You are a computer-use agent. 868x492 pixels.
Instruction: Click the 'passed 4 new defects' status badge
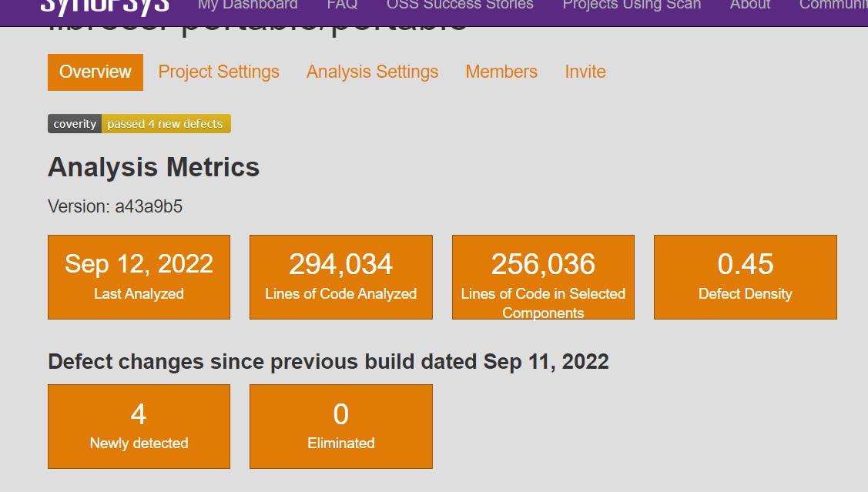[x=166, y=123]
